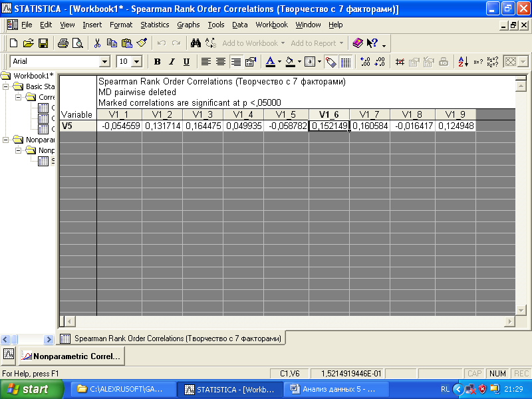Collapse the Basic Statistics tree folder

pyautogui.click(x=5, y=86)
